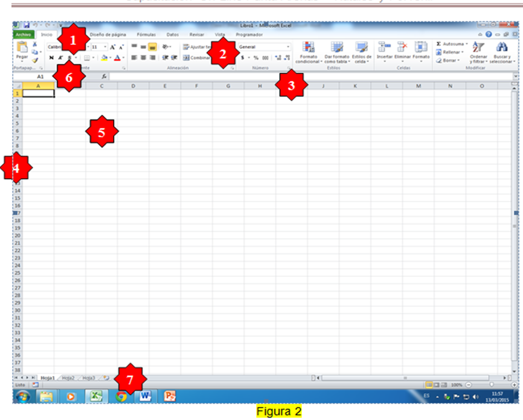Click the borders icon in the Fuente group
Image resolution: width=523 pixels, height=420 pixels.
click(87, 58)
